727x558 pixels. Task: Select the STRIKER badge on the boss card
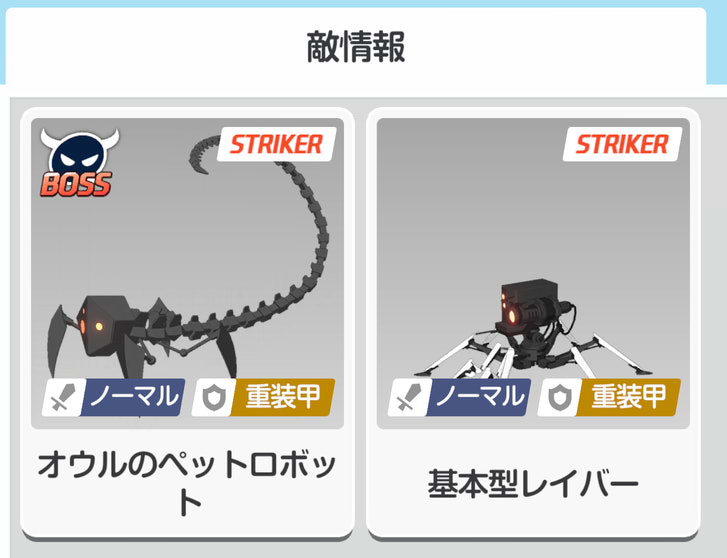point(276,144)
